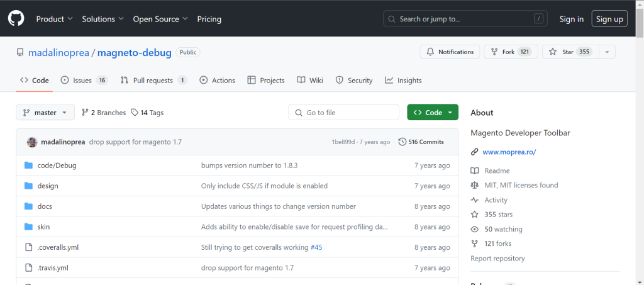Open the star lists dropdown arrow
Viewport: 644px width, 285px height.
[x=608, y=52]
